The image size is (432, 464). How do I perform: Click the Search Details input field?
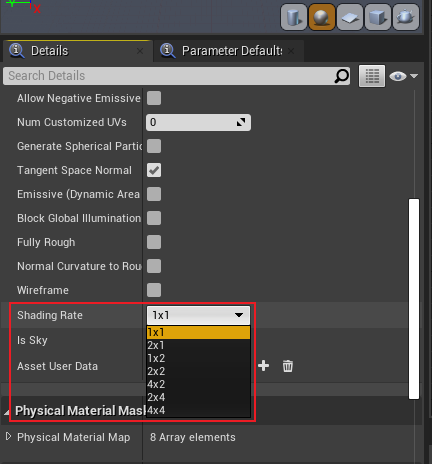pos(176,76)
